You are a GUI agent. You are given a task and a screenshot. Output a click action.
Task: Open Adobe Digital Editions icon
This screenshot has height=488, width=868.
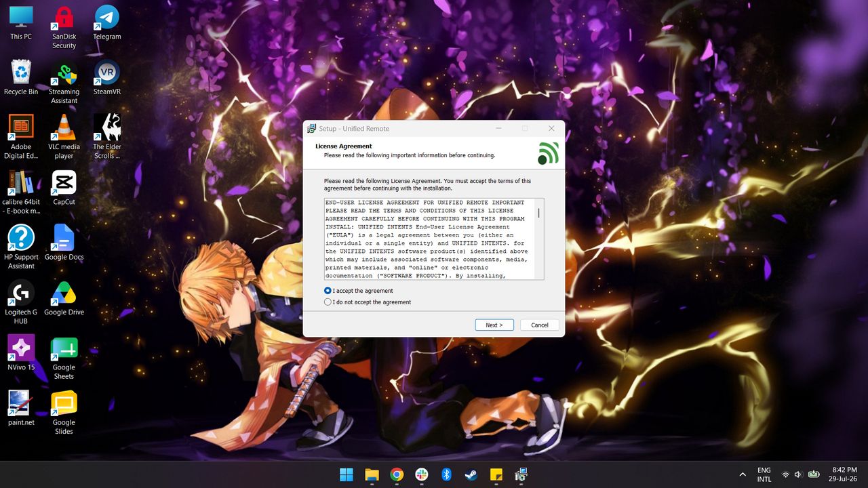click(21, 137)
